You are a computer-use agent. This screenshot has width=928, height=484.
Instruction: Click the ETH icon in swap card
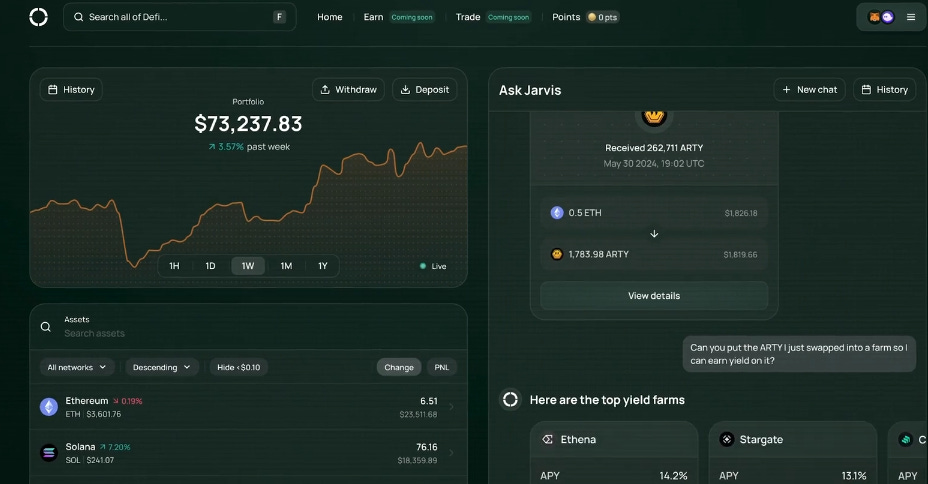(x=557, y=212)
